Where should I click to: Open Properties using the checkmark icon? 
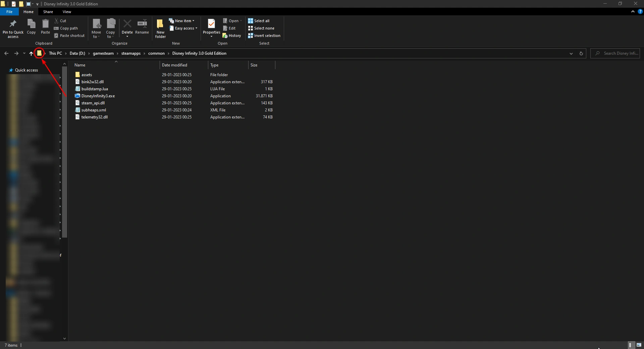[211, 24]
